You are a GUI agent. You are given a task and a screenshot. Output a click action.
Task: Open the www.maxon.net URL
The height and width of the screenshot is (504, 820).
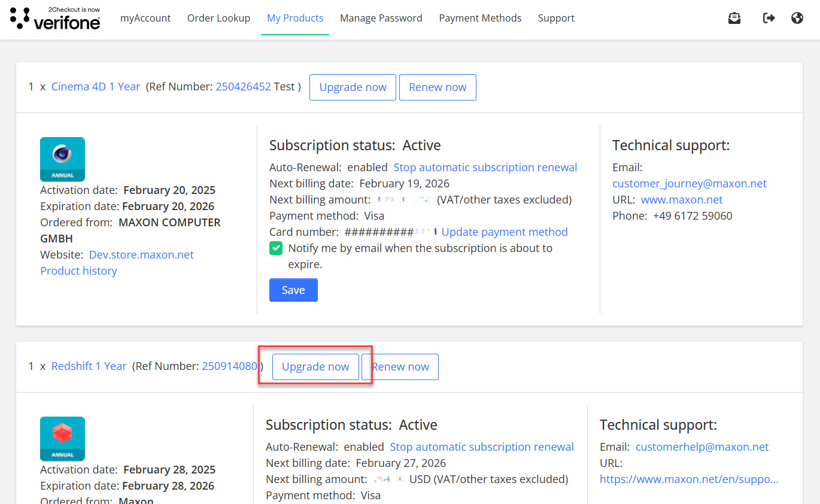[682, 200]
